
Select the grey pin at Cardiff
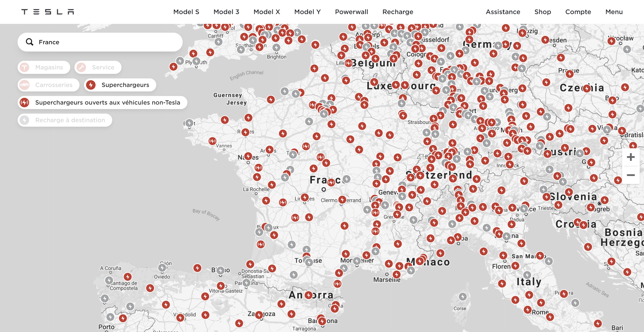coord(219,41)
